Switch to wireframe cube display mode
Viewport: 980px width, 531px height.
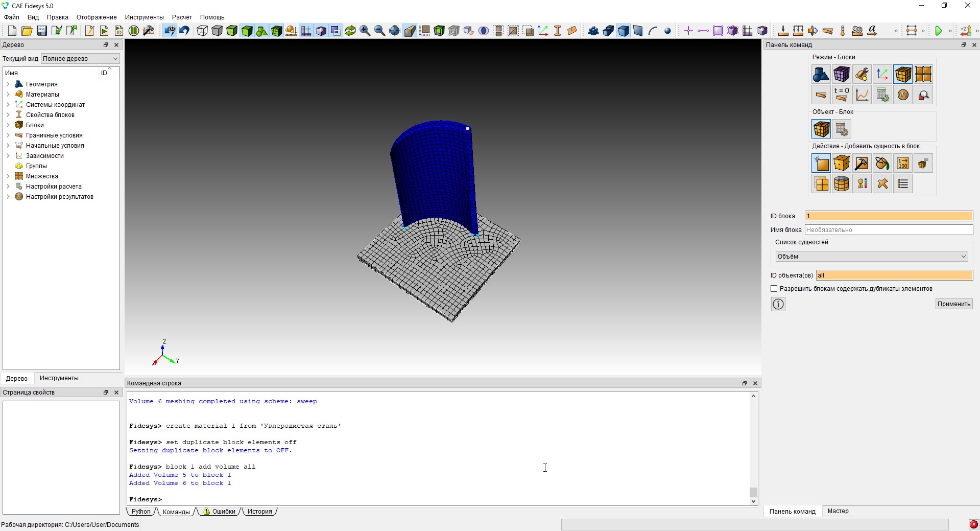tap(202, 31)
